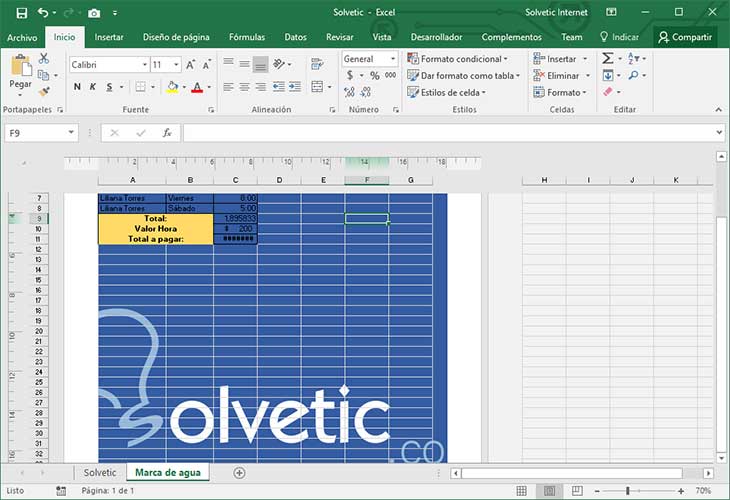Click the zoom slider handle
730x500 pixels.
(628, 491)
